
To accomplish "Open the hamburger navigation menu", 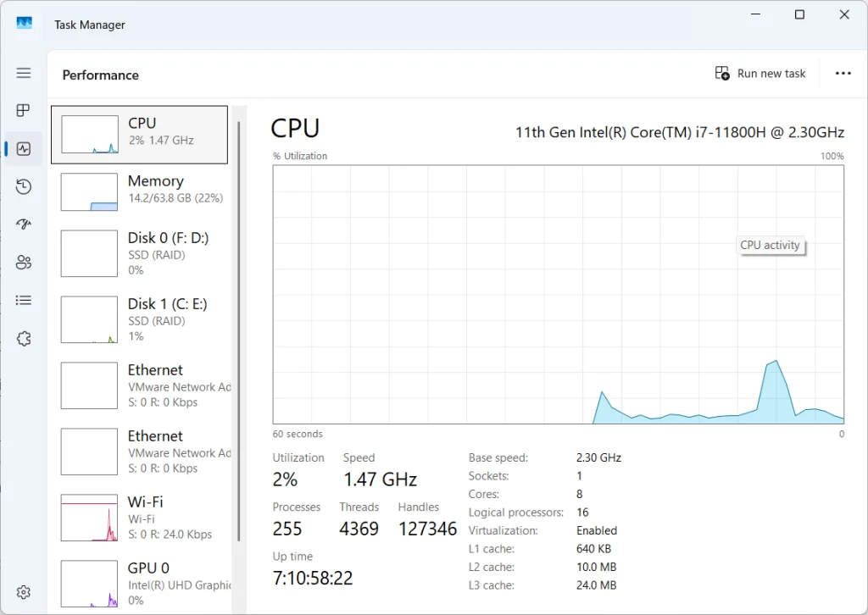I will click(24, 73).
